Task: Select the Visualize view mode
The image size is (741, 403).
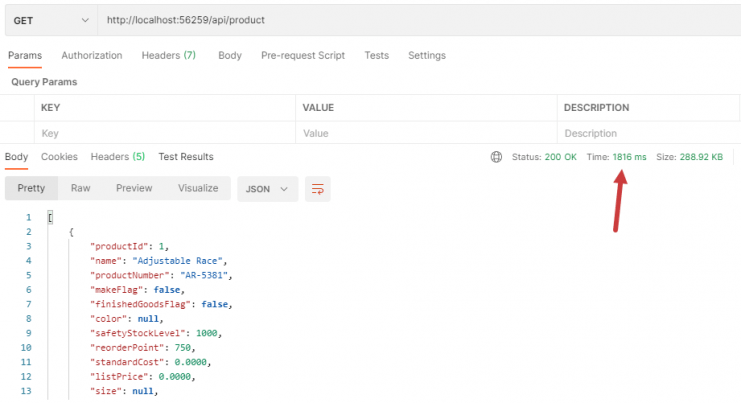Action: click(198, 188)
